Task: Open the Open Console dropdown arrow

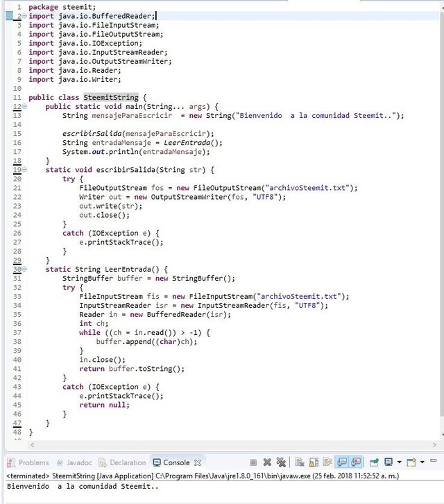Action: point(422,462)
